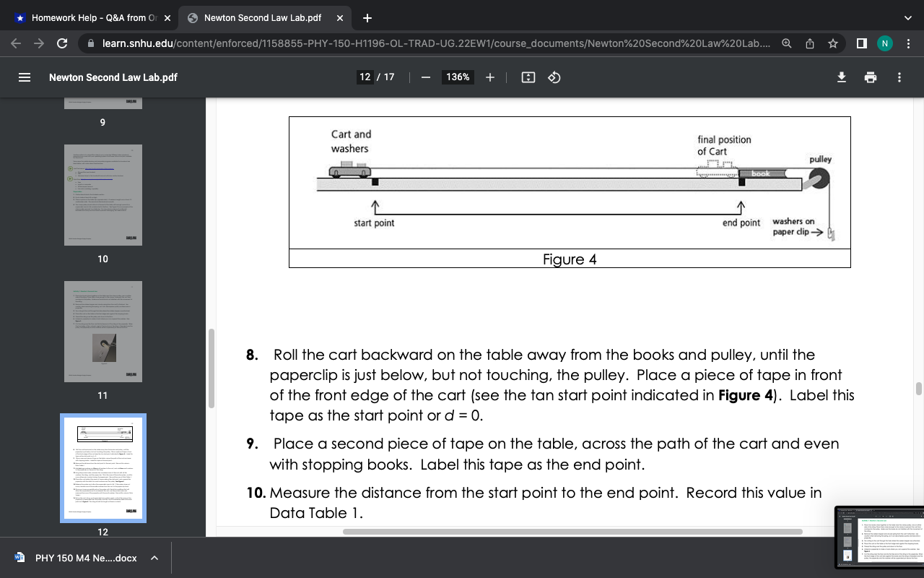The height and width of the screenshot is (578, 924).
Task: Open the print dialog for the PDF
Action: 870,77
